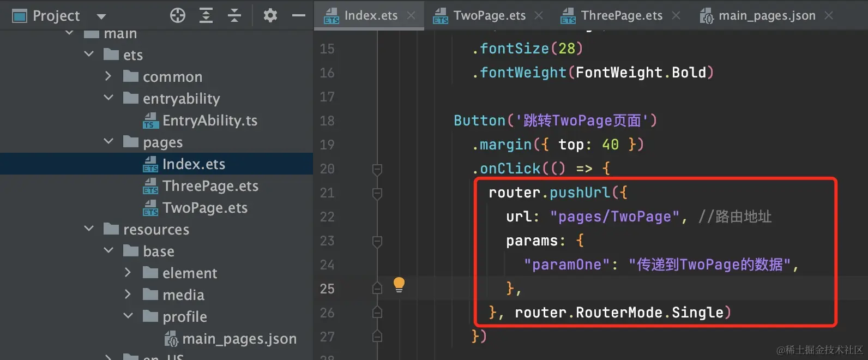Image resolution: width=868 pixels, height=360 pixels.
Task: Switch to the main_pages.json editor tab
Action: tap(767, 15)
